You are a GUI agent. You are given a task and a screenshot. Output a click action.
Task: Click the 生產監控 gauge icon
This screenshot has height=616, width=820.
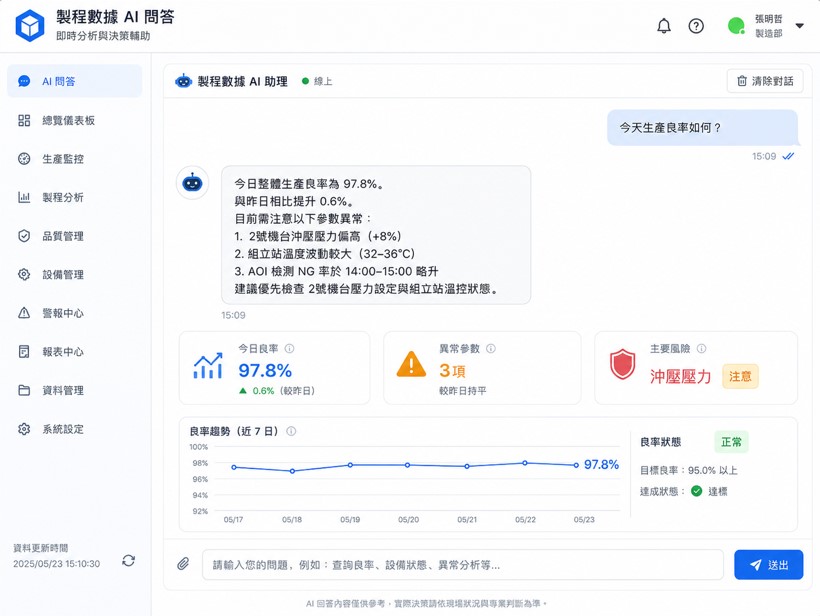(24, 159)
